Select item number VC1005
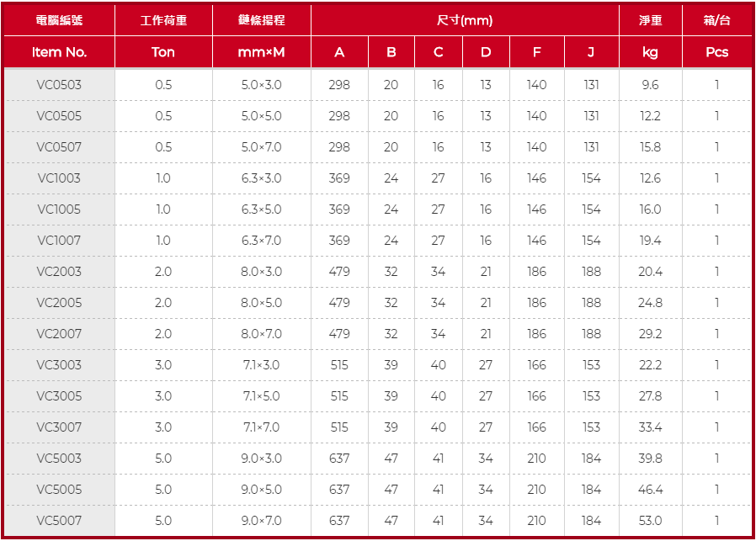The height and width of the screenshot is (541, 756). 59,209
